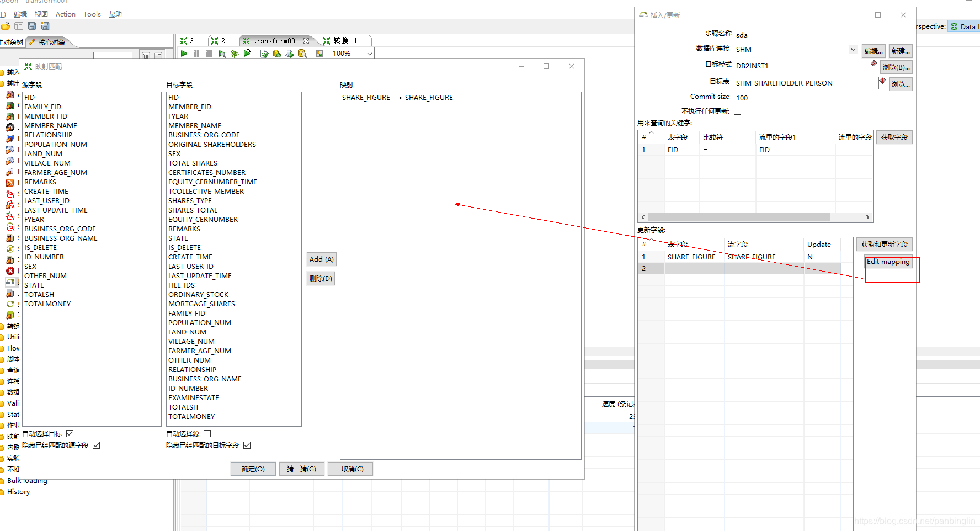Click the Edit mapping button
The width and height of the screenshot is (980, 531).
[x=888, y=262]
